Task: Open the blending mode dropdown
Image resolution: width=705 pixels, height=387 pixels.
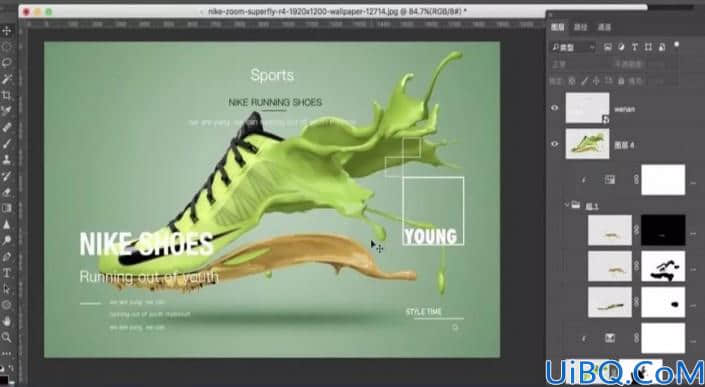Action: click(580, 64)
